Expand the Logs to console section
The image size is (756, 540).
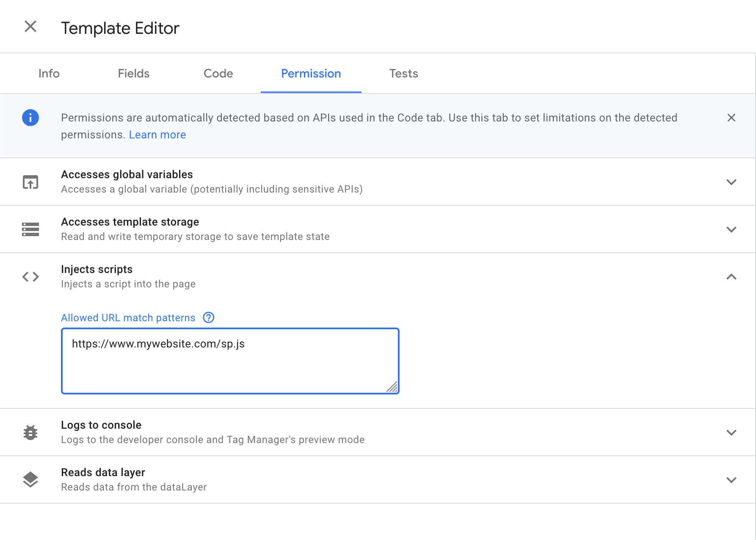tap(731, 433)
